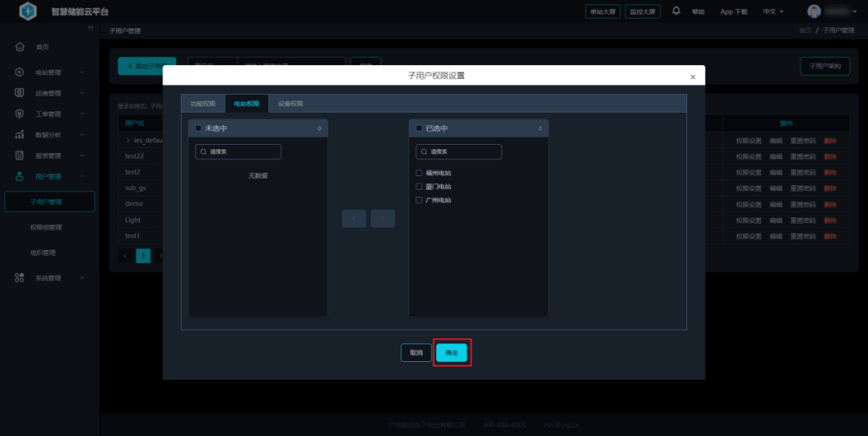Click the 用户名 column header
Image resolution: width=868 pixels, height=436 pixels.
click(x=134, y=123)
